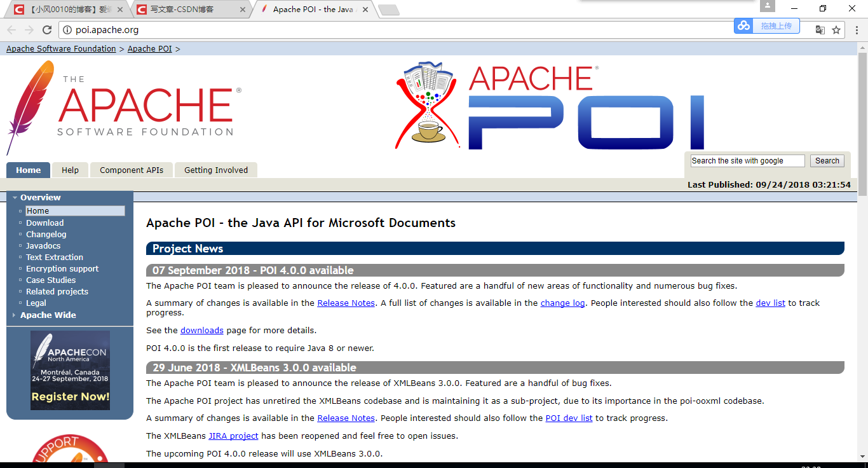This screenshot has height=468, width=868.
Task: Reload the page with refresh icon
Action: (x=47, y=30)
